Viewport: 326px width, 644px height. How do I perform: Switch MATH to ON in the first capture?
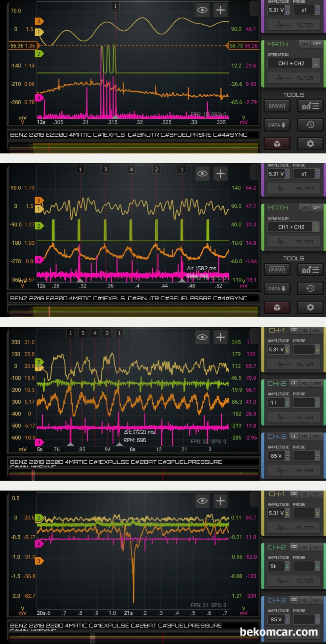[x=305, y=44]
